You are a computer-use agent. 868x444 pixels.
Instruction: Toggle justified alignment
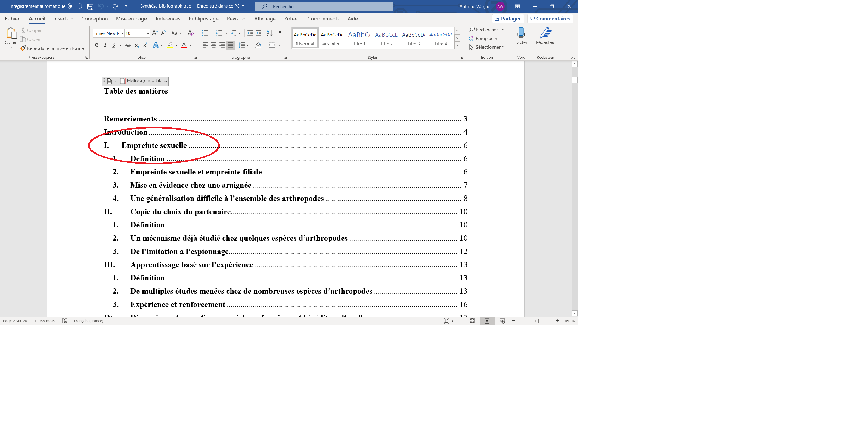(231, 45)
